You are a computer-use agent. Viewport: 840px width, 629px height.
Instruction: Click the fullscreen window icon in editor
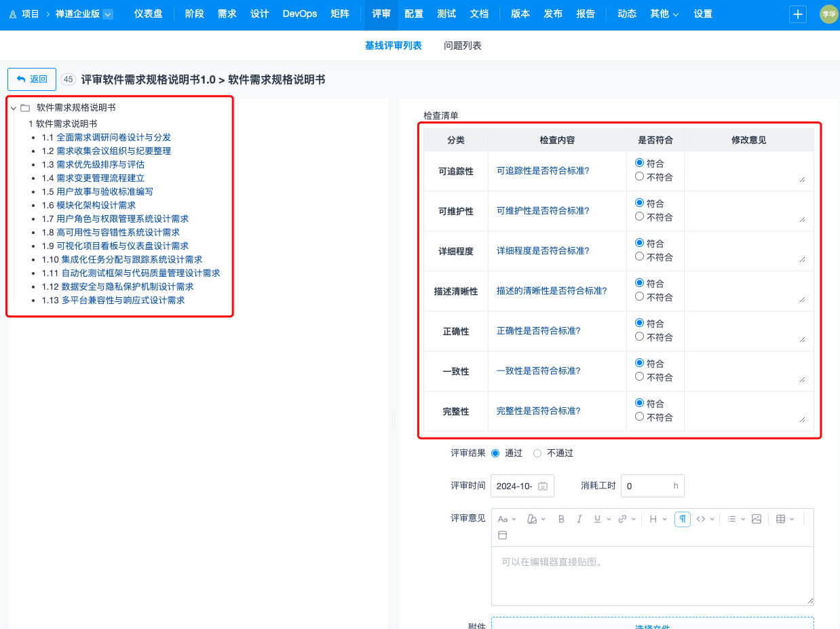(x=503, y=535)
